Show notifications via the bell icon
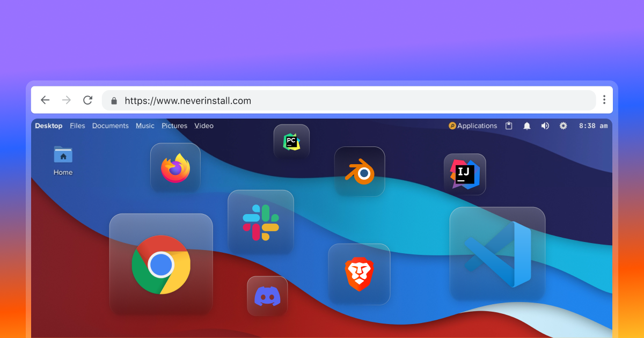644x338 pixels. (527, 126)
